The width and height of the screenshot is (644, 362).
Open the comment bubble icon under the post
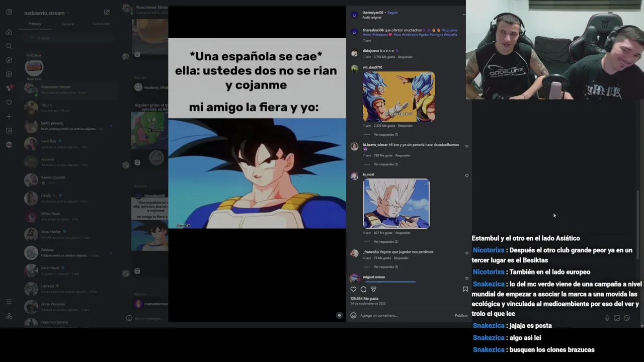[x=363, y=289]
